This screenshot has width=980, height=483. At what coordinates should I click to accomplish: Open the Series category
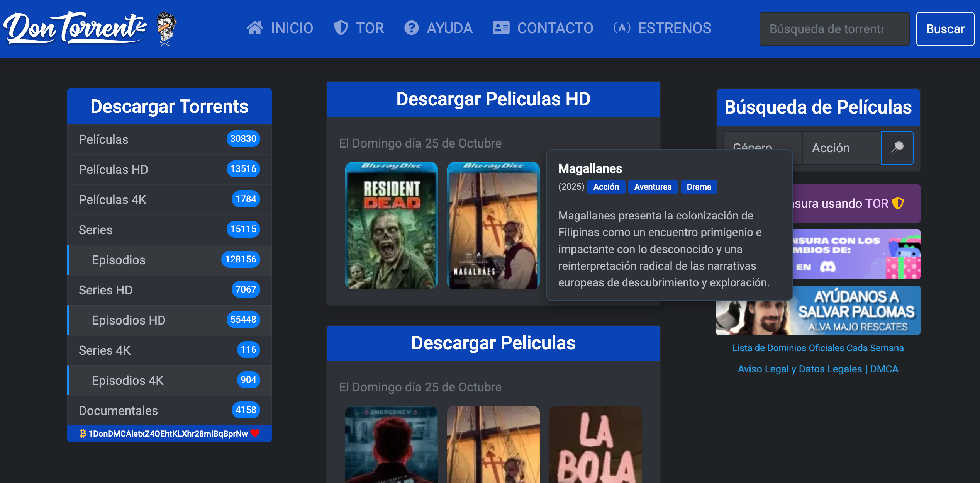coord(170,230)
